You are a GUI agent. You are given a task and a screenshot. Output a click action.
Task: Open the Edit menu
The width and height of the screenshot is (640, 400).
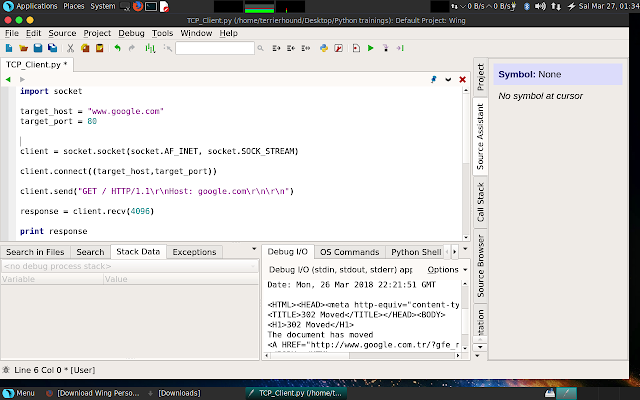point(33,33)
